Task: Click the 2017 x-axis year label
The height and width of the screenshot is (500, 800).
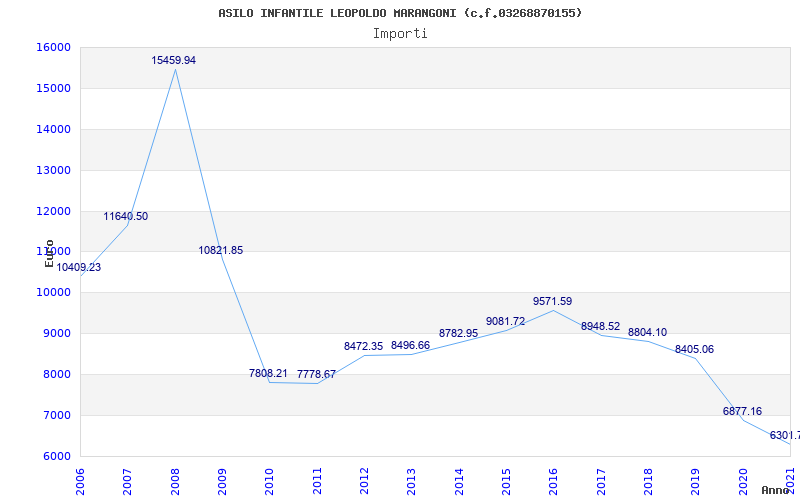Action: [601, 482]
